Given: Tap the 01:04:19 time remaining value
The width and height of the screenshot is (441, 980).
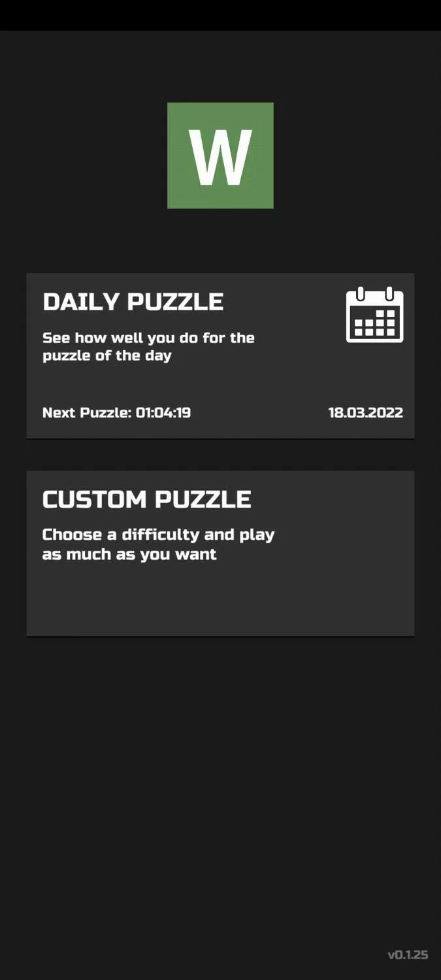Looking at the screenshot, I should coord(163,413).
